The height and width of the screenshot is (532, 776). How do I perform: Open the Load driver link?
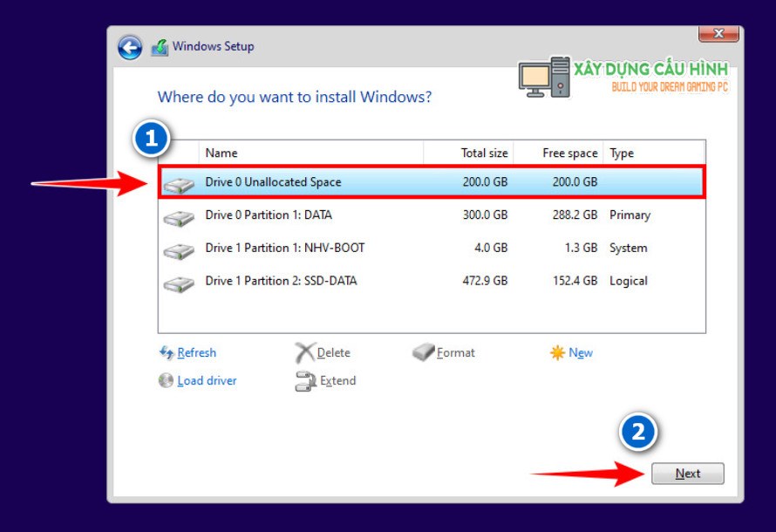pyautogui.click(x=207, y=380)
